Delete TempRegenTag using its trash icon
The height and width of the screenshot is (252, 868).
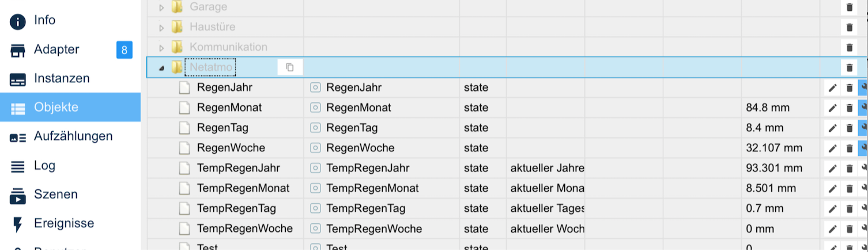(x=849, y=208)
